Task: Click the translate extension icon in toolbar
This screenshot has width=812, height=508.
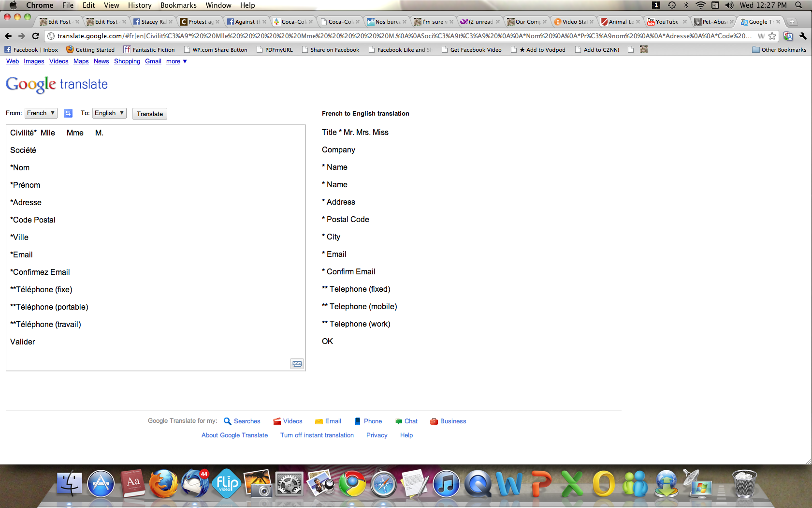Action: pyautogui.click(x=788, y=36)
